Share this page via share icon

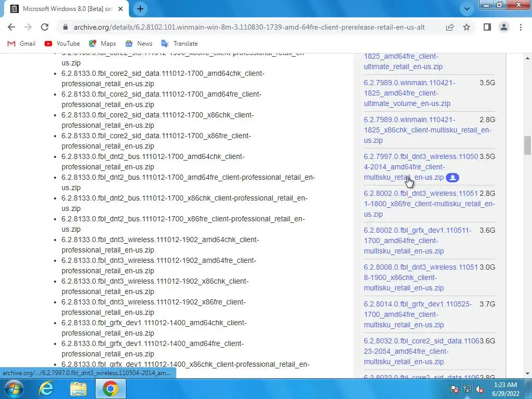pos(450,27)
